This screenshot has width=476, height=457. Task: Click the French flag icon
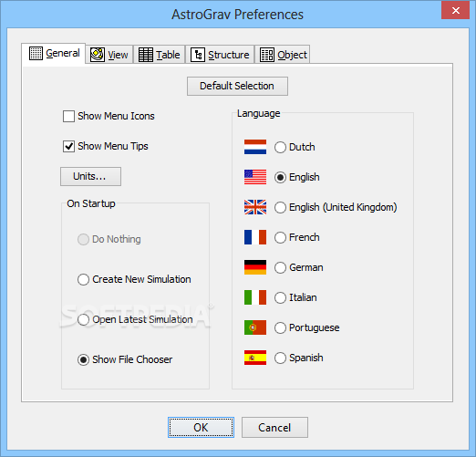coord(255,237)
